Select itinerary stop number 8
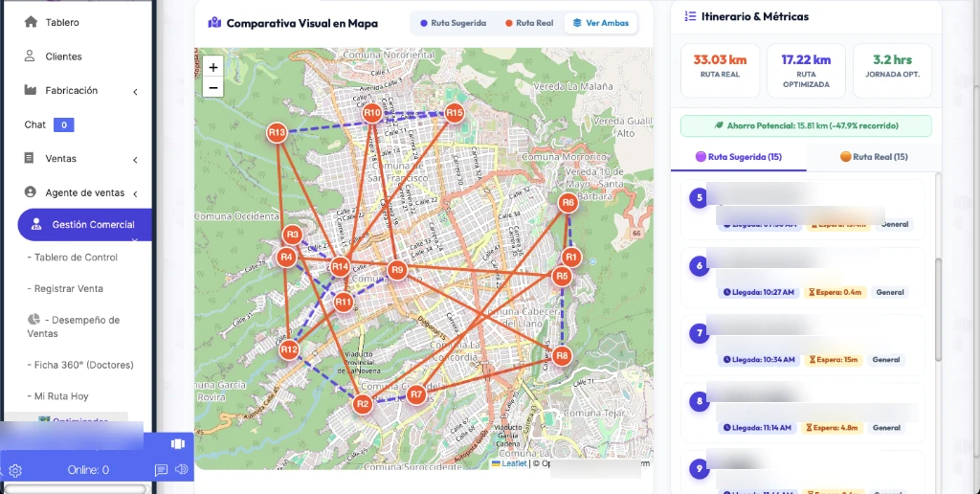 click(700, 401)
